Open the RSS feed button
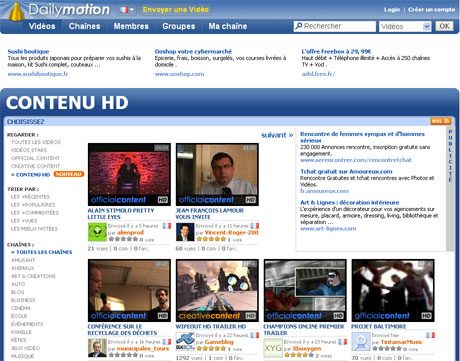The height and width of the screenshot is (361, 460). point(441,121)
